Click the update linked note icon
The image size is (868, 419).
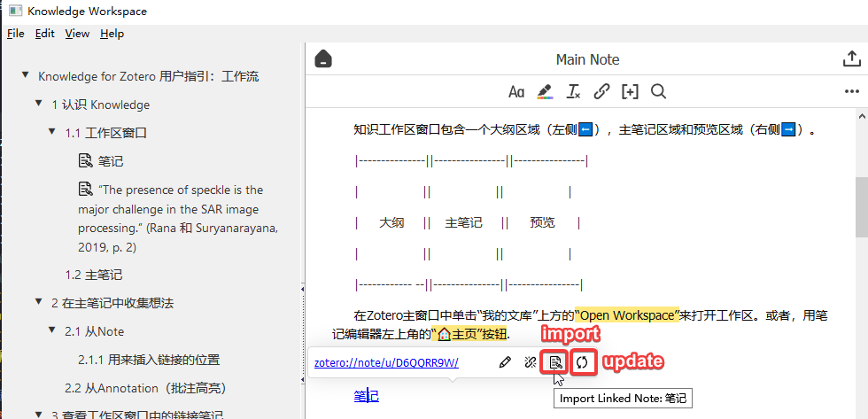point(582,362)
